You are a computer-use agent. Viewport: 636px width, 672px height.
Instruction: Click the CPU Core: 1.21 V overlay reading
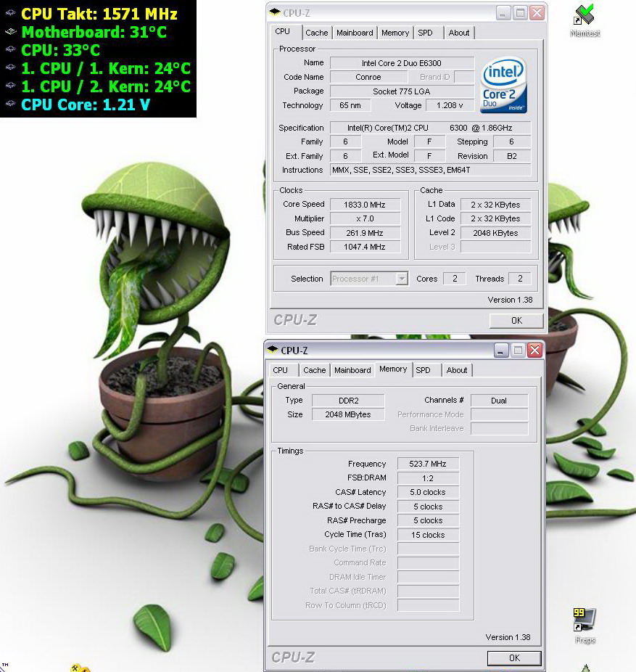[x=86, y=105]
